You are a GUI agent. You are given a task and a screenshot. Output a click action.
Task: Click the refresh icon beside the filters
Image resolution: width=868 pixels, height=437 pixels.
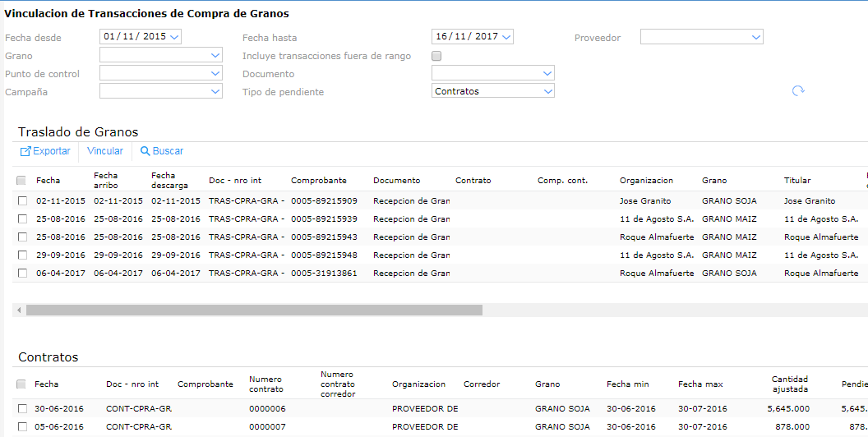click(x=797, y=91)
